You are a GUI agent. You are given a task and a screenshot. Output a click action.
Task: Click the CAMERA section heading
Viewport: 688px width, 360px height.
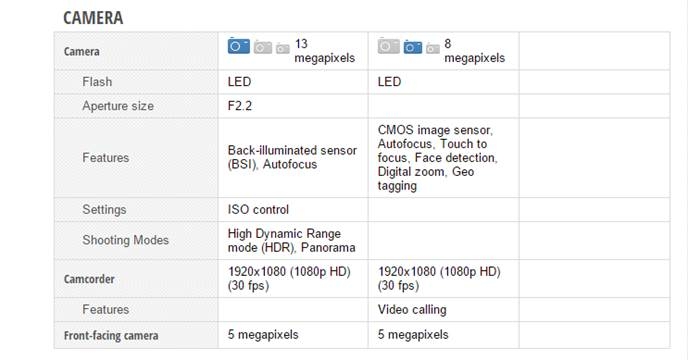coord(93,18)
